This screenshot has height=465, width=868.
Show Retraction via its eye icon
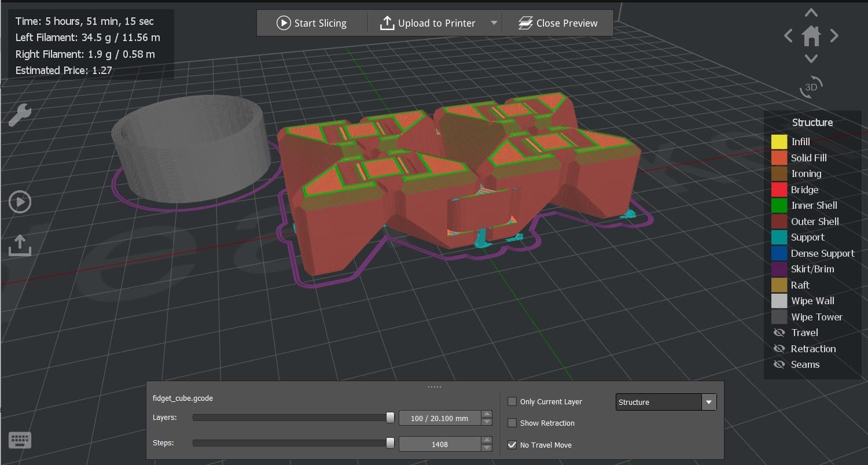[x=779, y=349]
